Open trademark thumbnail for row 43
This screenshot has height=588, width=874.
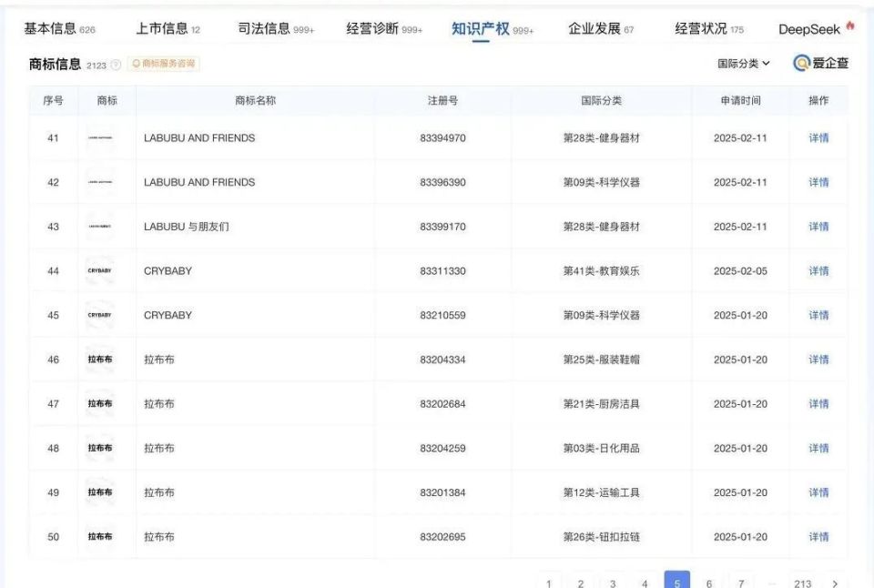[100, 227]
